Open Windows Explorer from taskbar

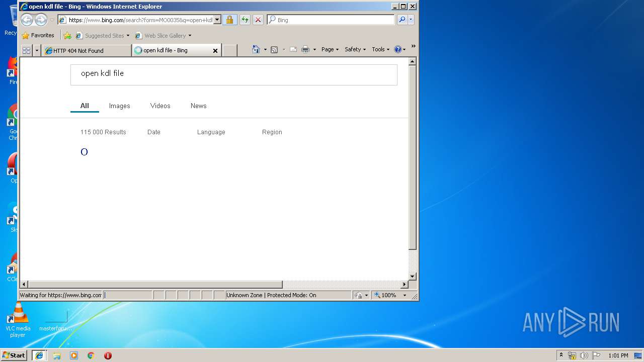click(x=57, y=355)
